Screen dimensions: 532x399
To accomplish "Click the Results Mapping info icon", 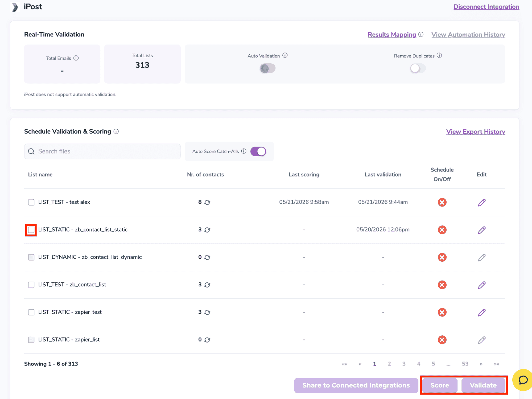I will (x=421, y=34).
